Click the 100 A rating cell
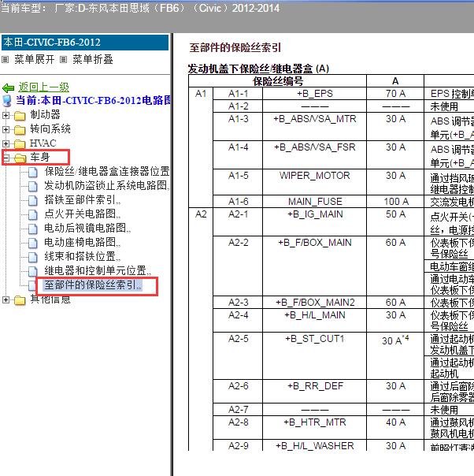Image resolution: width=474 pixels, height=476 pixels. (395, 202)
